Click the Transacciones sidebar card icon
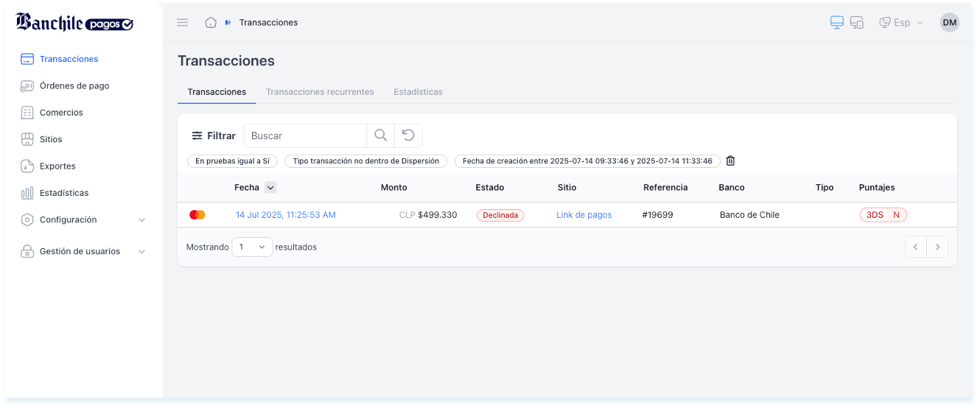Screen dimensions: 980x408 (x=27, y=59)
